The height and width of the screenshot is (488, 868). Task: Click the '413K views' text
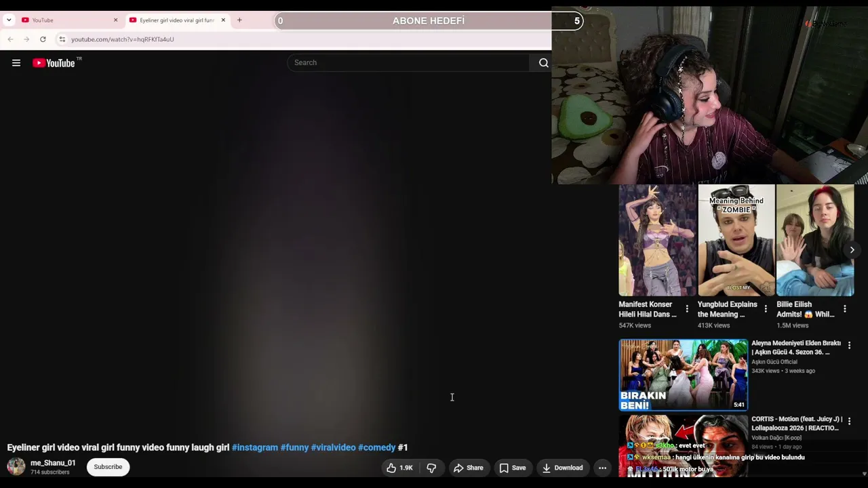click(714, 325)
